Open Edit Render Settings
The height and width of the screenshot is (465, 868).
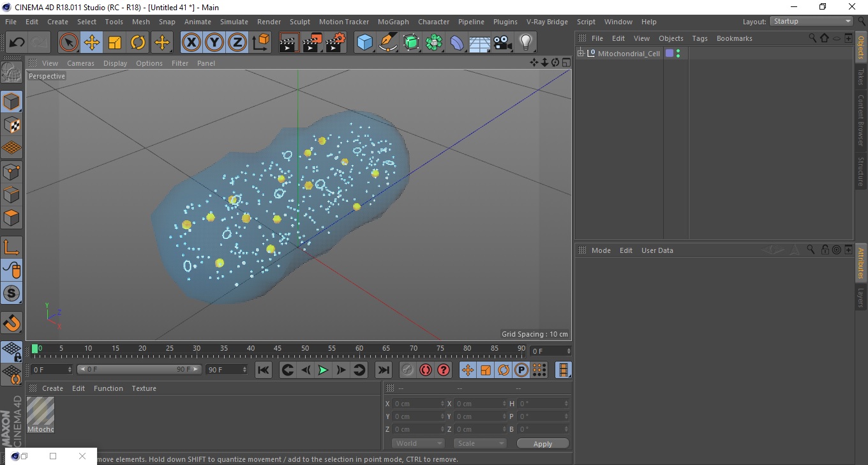click(x=335, y=43)
